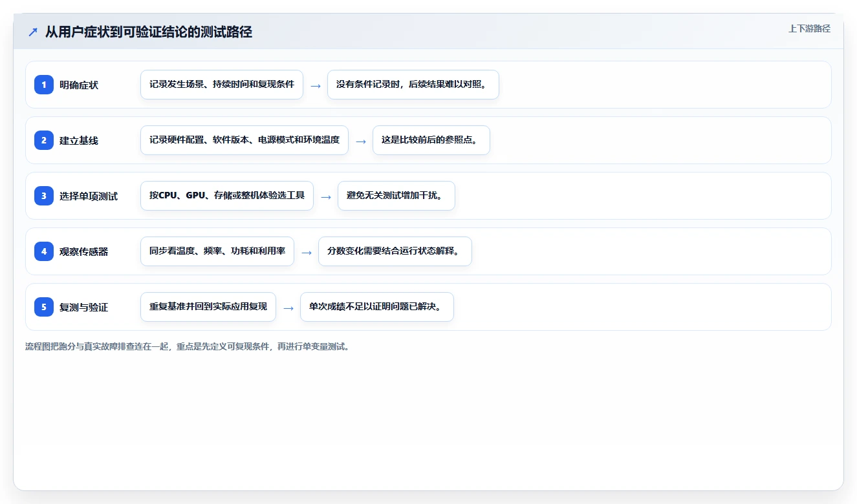Click step number badge 1
Screen dimensions: 857x504
(x=44, y=85)
